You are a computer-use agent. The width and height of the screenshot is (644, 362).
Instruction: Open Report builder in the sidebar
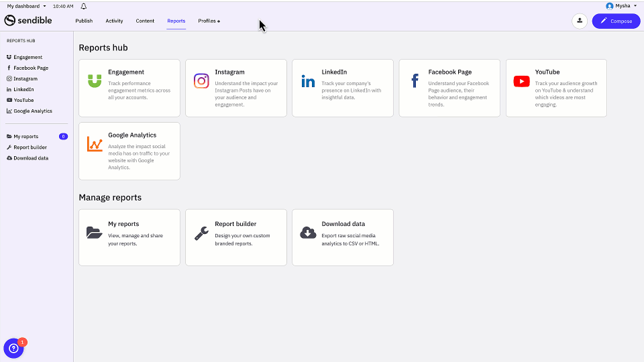[x=30, y=147]
